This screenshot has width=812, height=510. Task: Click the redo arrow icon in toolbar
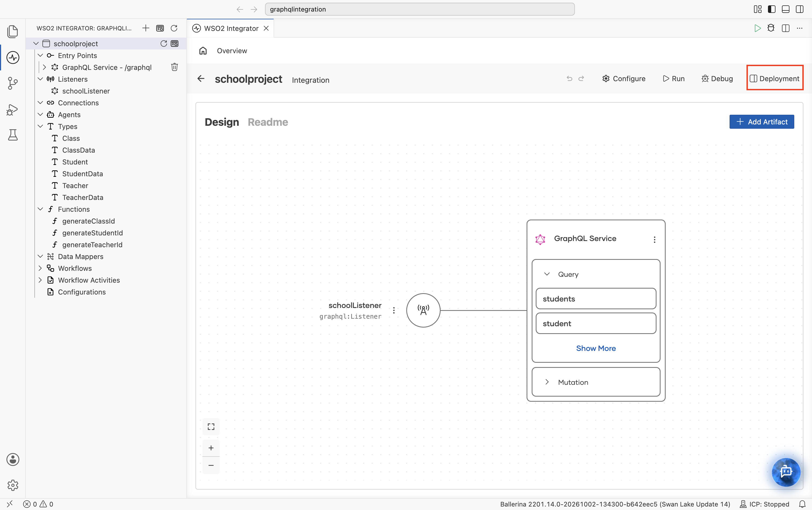[x=581, y=78]
